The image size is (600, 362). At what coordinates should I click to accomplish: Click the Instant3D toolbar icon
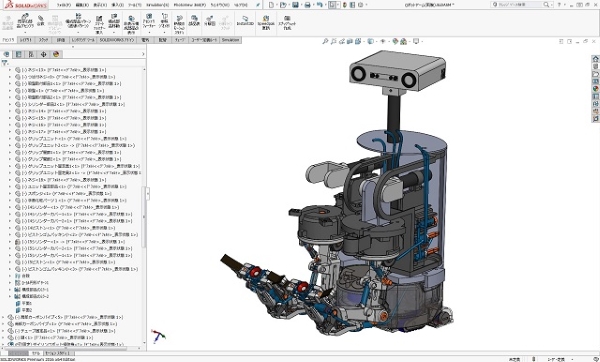tap(245, 21)
